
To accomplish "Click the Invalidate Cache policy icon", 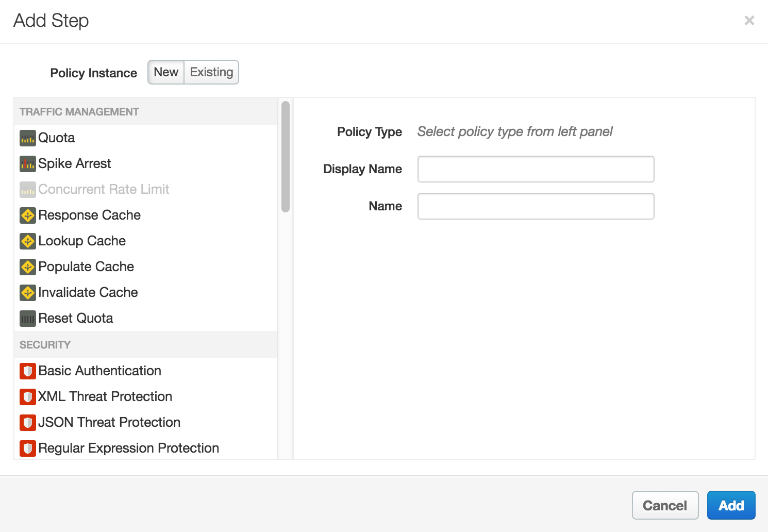I will [x=27, y=293].
